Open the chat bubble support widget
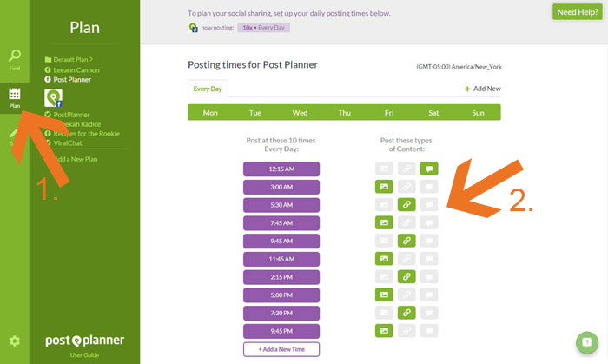Viewport: 608px width, 364px height. (x=587, y=342)
